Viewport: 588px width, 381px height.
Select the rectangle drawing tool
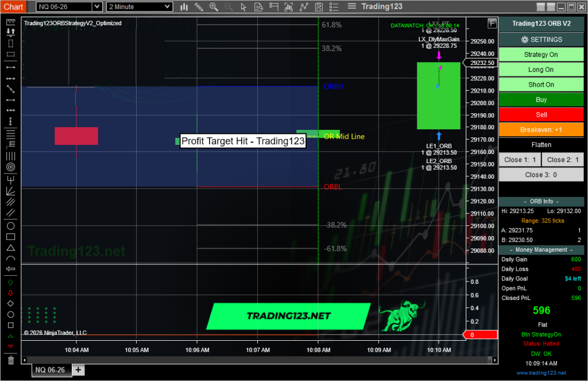coord(10,237)
